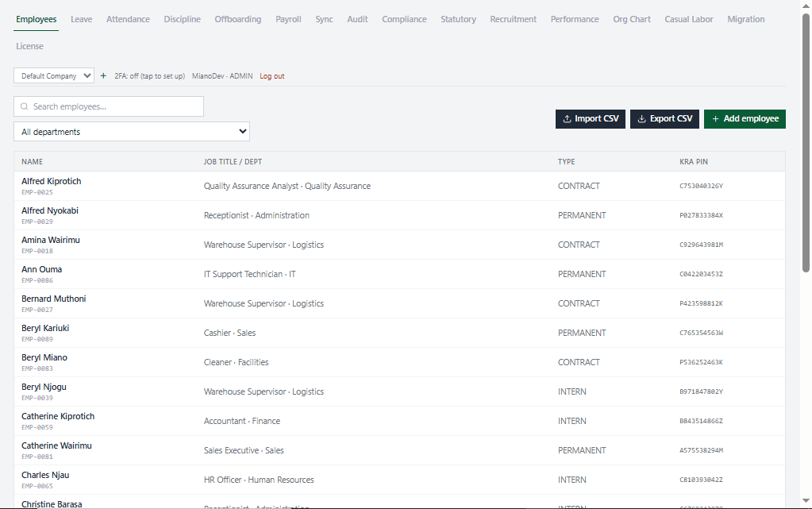
Task: Click the vertical page scrollbar thumb
Action: pos(806,143)
